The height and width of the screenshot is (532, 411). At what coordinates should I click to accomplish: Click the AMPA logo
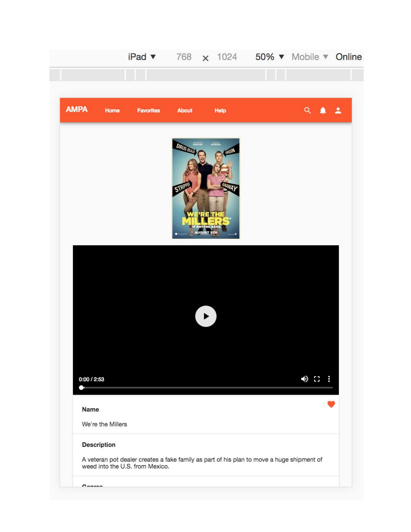tap(77, 109)
